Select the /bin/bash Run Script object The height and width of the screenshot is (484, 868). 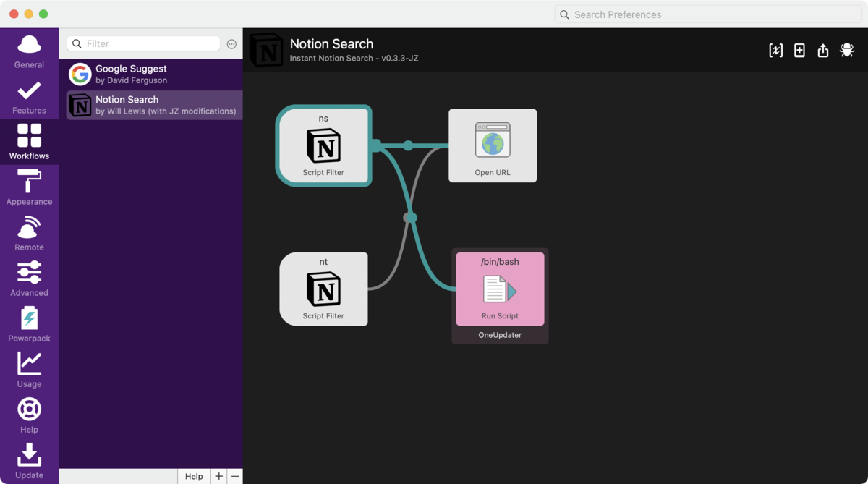pyautogui.click(x=500, y=289)
